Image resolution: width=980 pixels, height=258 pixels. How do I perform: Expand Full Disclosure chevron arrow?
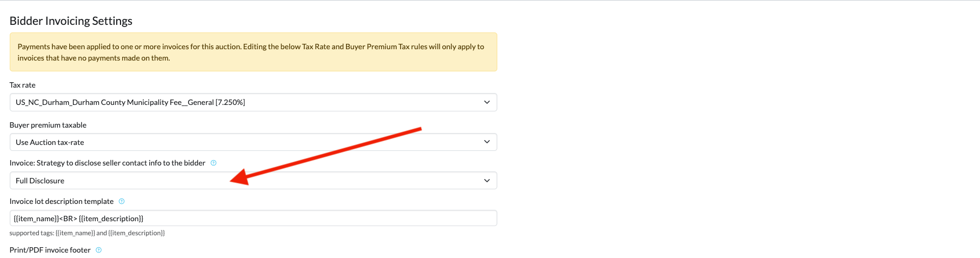tap(487, 181)
